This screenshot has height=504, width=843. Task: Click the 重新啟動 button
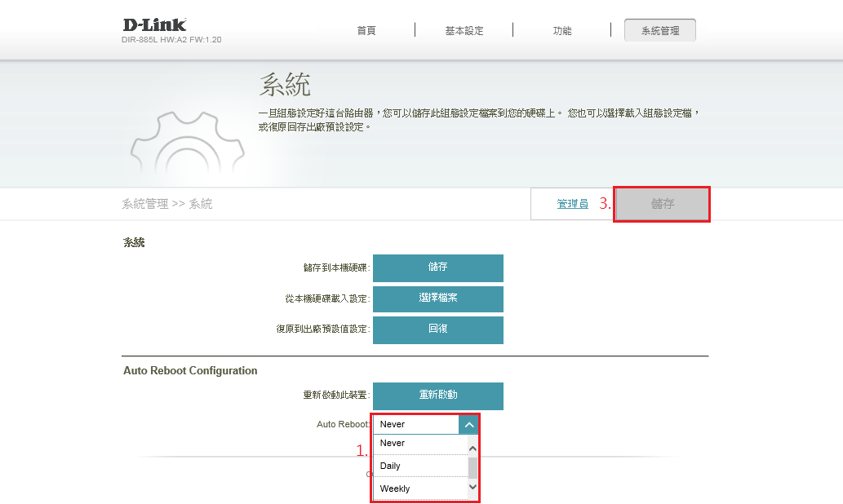pyautogui.click(x=437, y=396)
